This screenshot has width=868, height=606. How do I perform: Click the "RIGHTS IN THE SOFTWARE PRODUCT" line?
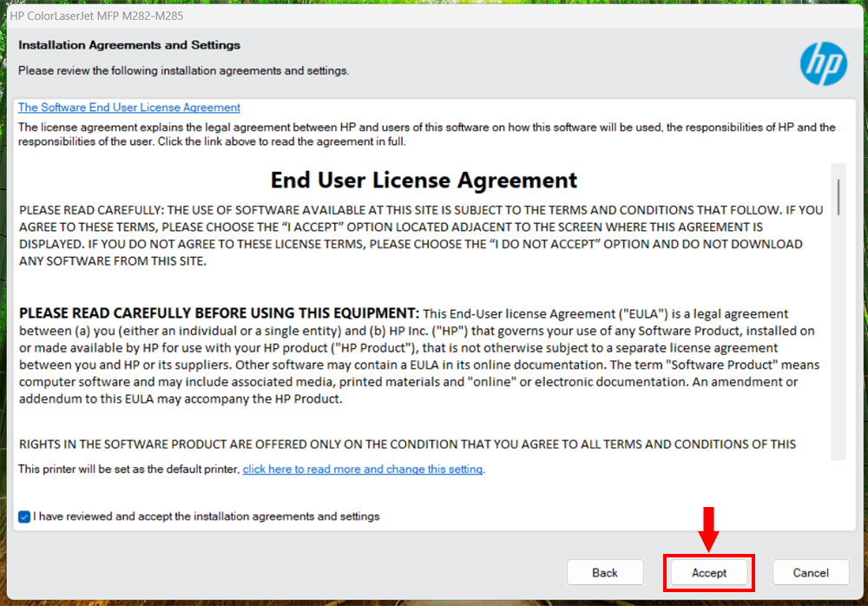(407, 445)
